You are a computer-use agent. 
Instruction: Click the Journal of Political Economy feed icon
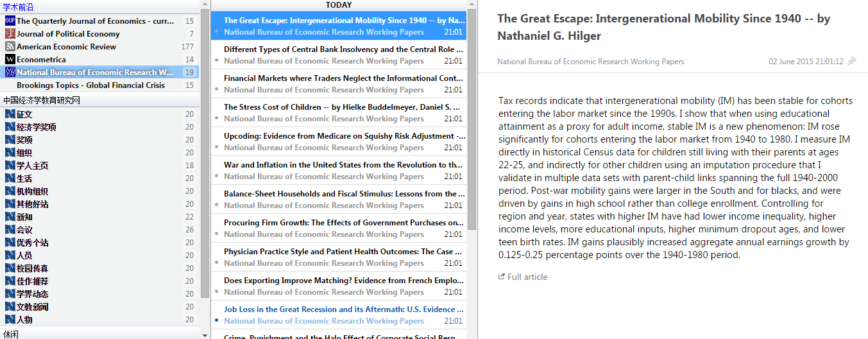[10, 34]
